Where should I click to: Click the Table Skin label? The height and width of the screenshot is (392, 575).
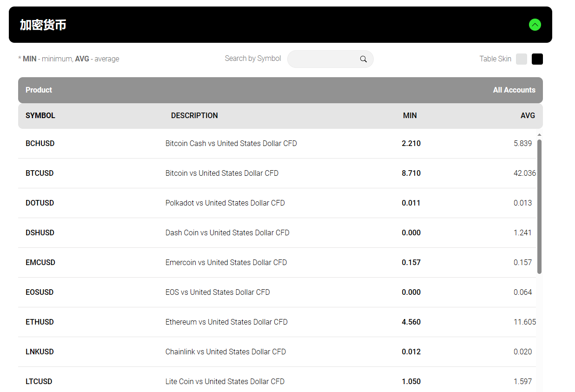[496, 59]
